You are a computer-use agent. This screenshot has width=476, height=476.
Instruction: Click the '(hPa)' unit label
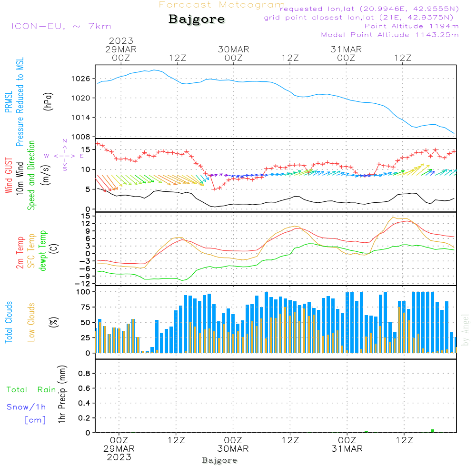tap(48, 101)
